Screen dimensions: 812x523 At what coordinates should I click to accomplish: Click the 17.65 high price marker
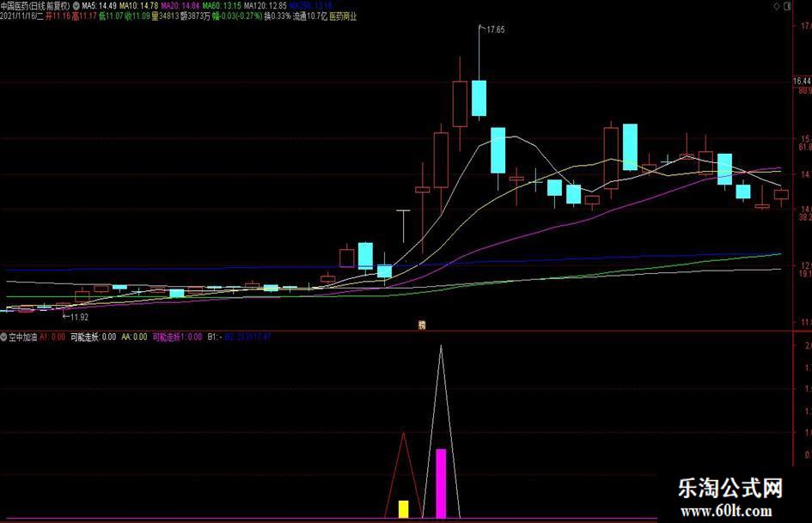coord(496,29)
